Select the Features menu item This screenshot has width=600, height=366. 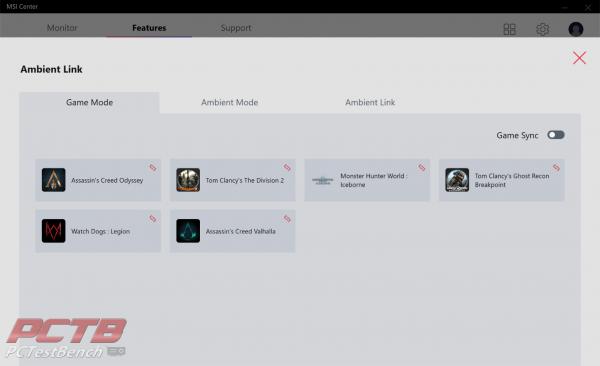point(149,28)
